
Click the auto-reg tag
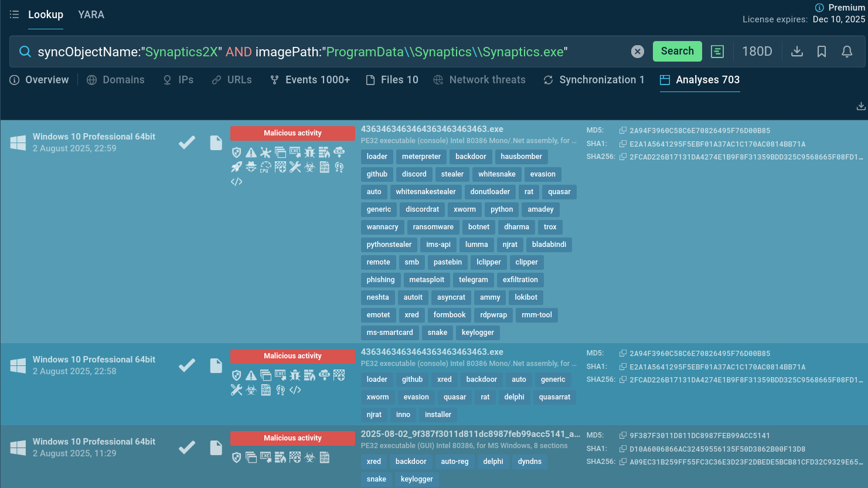coord(455,462)
